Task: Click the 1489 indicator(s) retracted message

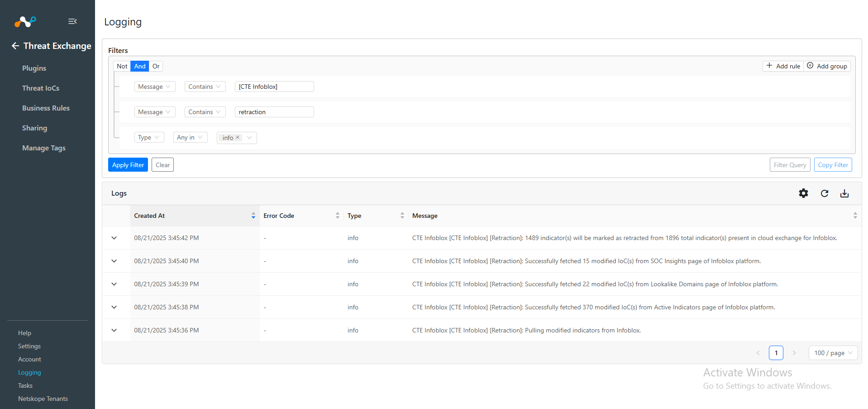Action: [x=625, y=238]
